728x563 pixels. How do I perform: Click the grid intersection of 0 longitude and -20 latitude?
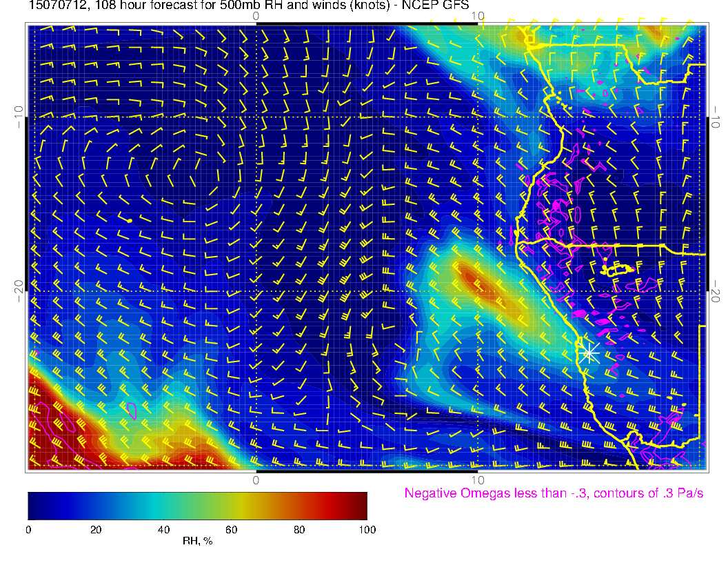click(x=256, y=290)
